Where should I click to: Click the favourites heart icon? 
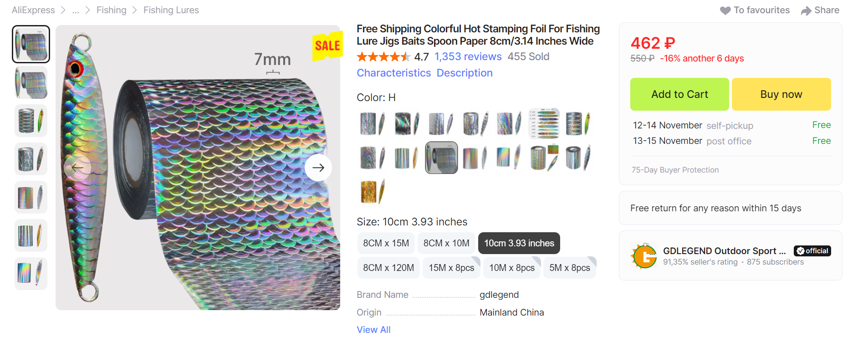click(x=725, y=10)
